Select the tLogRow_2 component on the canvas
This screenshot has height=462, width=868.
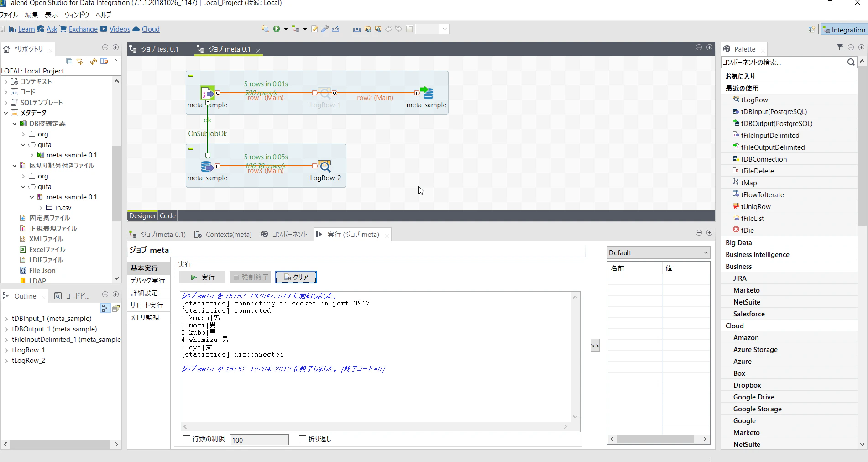point(324,166)
